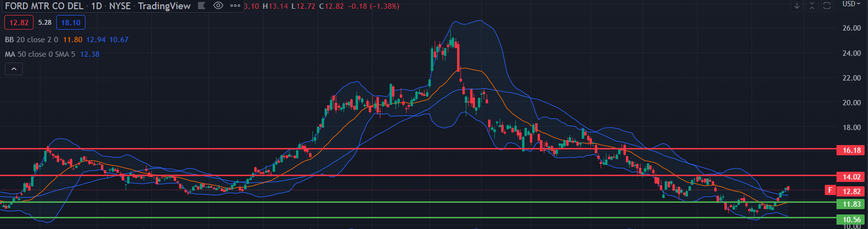Click the 1D interval in the chart title
Viewport: 868px width, 229px height.
tap(96, 6)
